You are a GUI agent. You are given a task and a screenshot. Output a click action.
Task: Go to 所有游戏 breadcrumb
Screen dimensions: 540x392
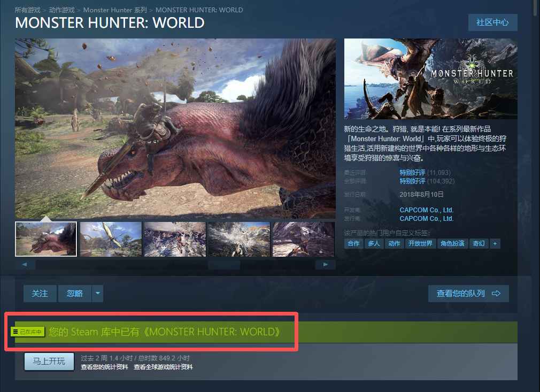pyautogui.click(x=28, y=10)
